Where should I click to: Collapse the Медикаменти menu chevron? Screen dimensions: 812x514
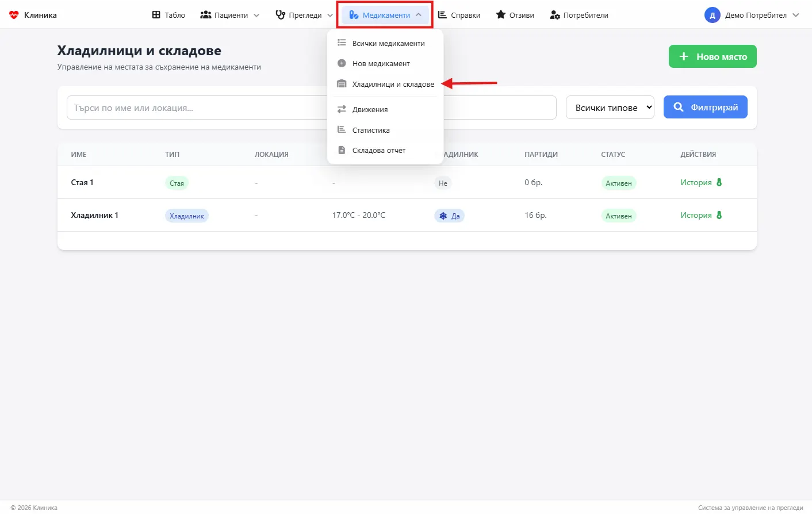pyautogui.click(x=419, y=16)
